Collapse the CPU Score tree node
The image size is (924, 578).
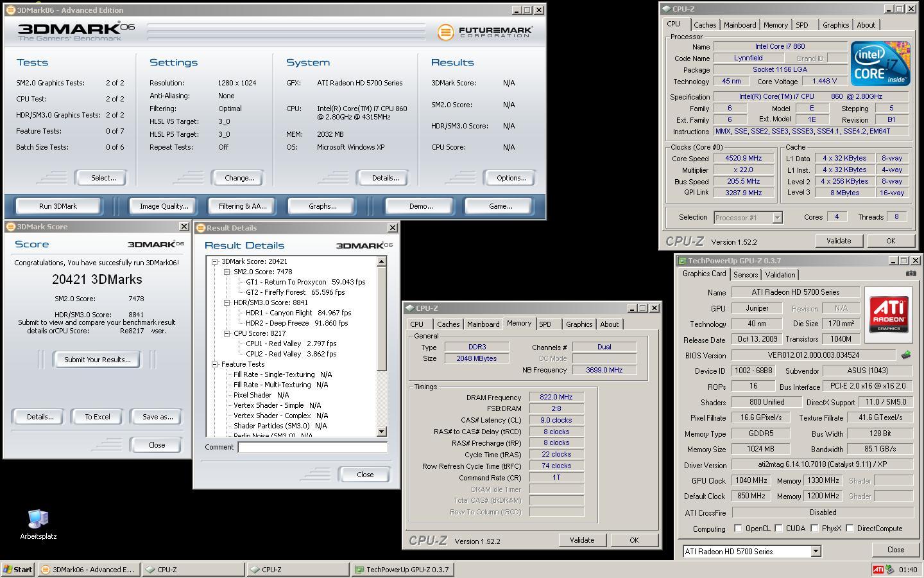point(227,333)
